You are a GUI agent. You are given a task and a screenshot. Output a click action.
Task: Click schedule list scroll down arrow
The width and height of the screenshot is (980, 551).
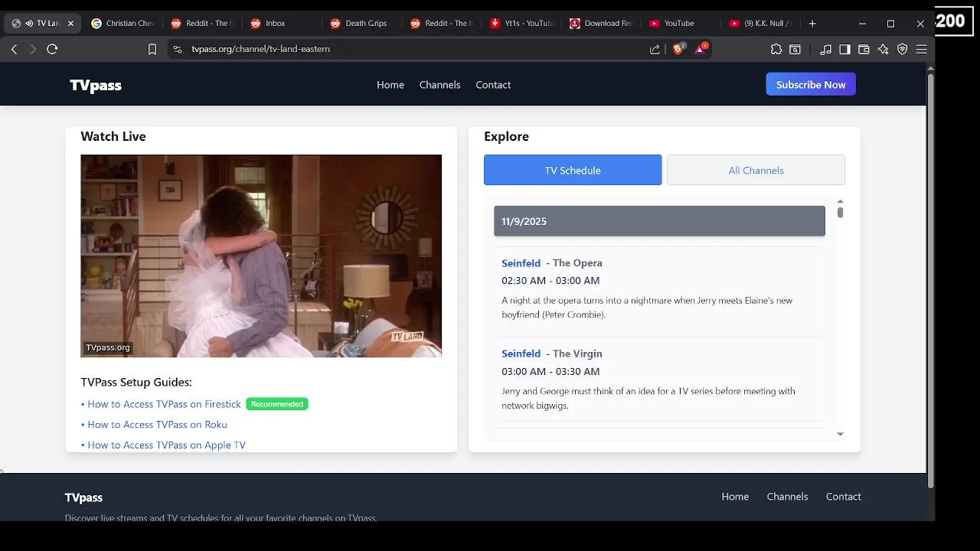coord(840,434)
